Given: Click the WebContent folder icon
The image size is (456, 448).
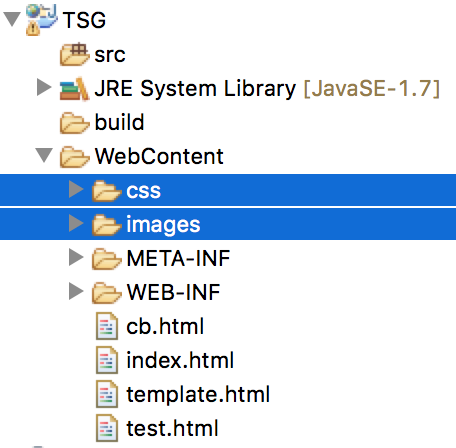Looking at the screenshot, I should pos(74,157).
